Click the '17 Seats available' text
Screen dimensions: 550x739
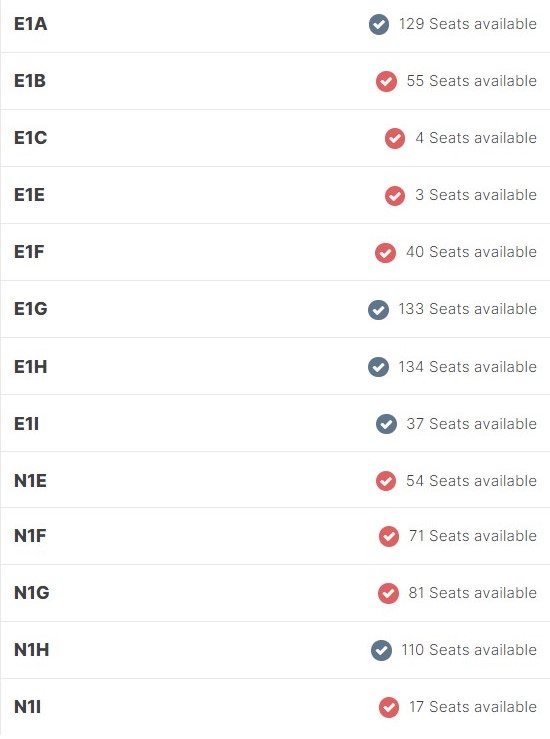[x=473, y=706]
